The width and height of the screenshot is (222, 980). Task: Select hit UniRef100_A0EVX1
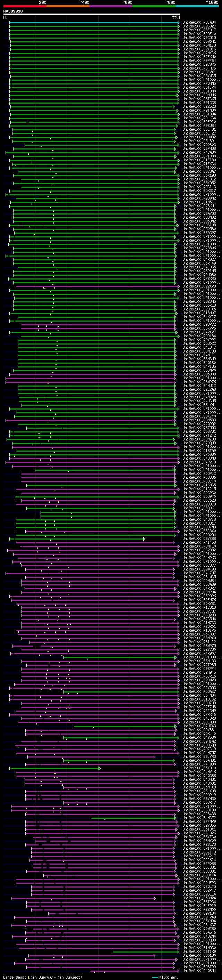click(199, 72)
